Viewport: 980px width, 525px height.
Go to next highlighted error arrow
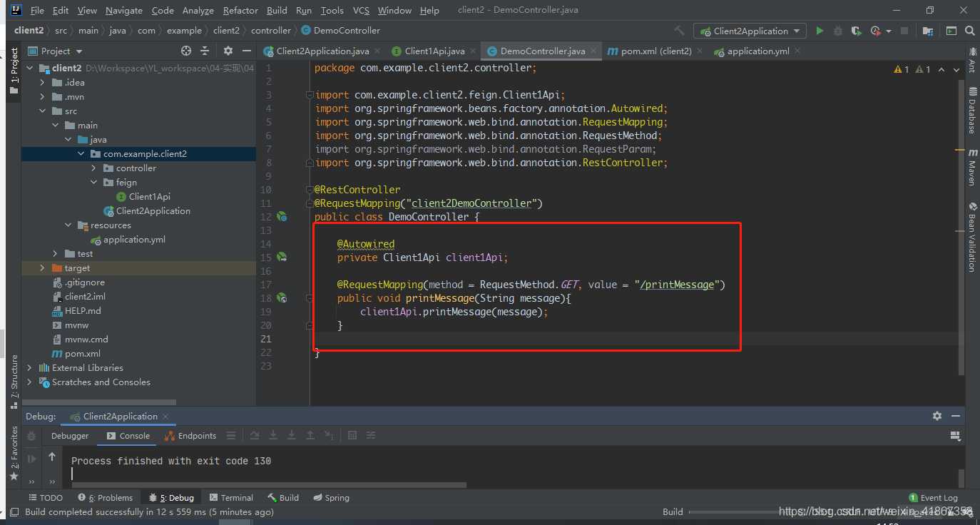957,69
